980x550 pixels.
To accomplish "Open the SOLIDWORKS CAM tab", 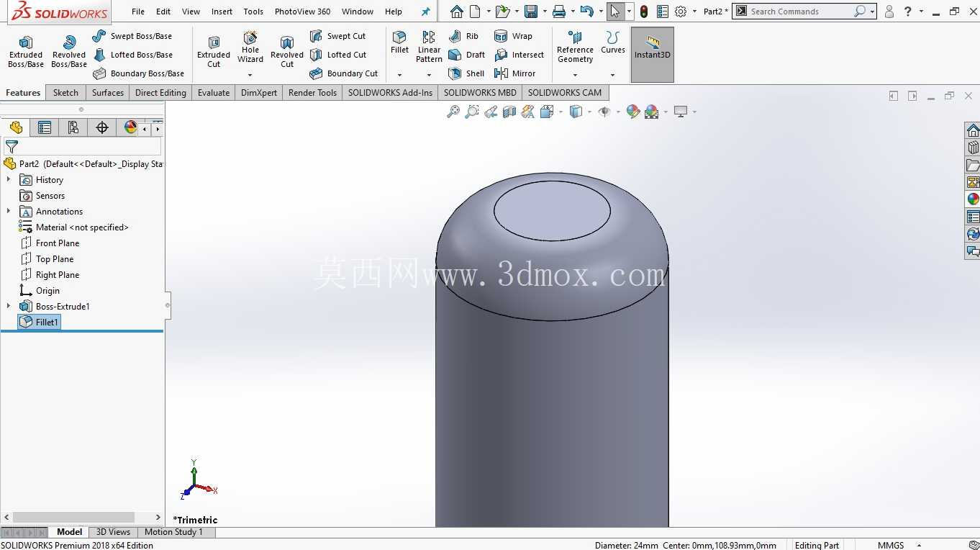I will (565, 92).
